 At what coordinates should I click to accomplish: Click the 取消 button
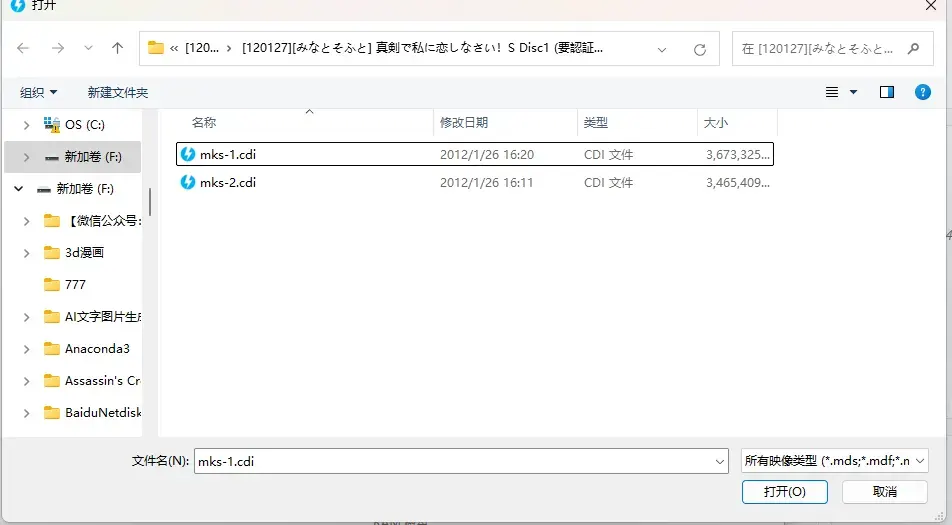[885, 492]
